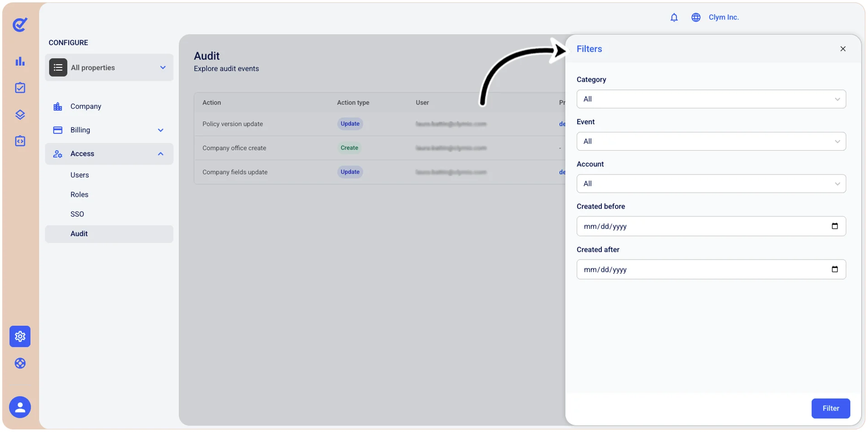Image resolution: width=868 pixels, height=432 pixels.
Task: Select the Policy version update row
Action: click(380, 124)
